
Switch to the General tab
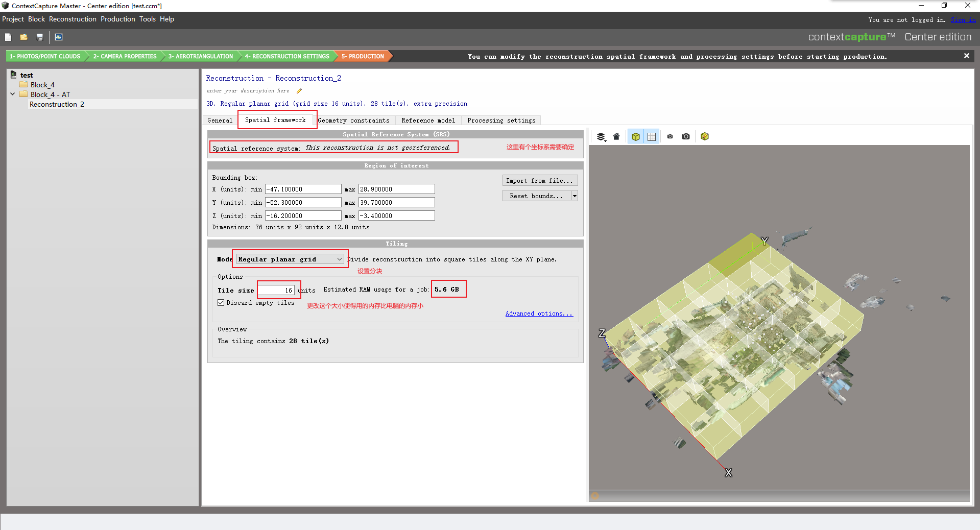pyautogui.click(x=220, y=121)
